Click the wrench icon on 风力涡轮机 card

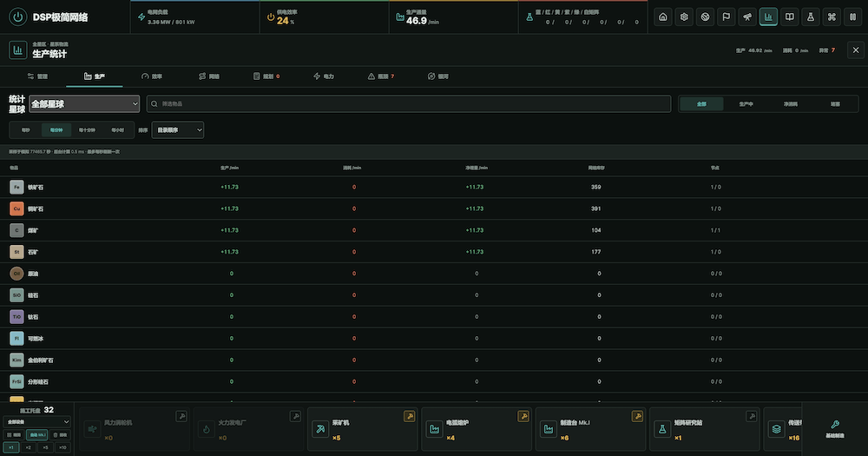[181, 416]
